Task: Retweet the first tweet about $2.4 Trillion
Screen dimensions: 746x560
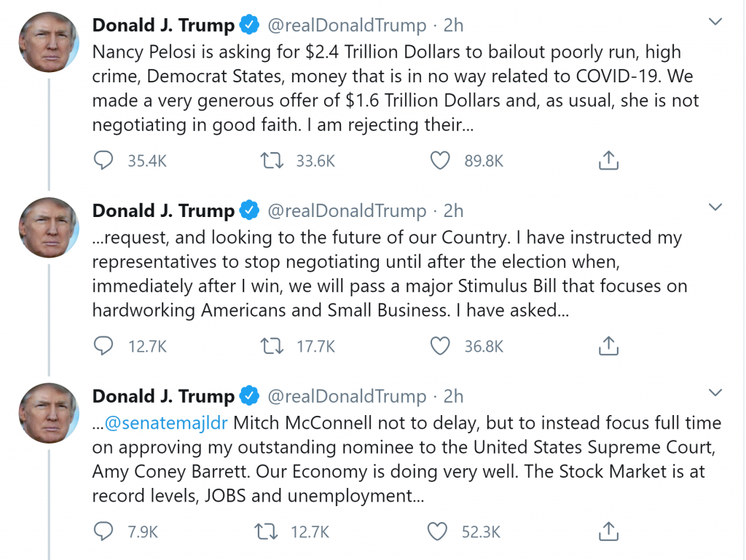Action: click(x=270, y=160)
